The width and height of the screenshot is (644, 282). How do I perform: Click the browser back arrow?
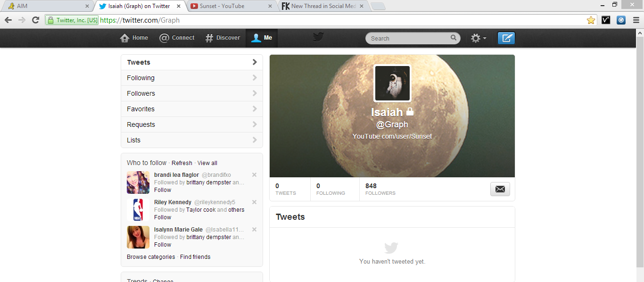click(x=8, y=20)
